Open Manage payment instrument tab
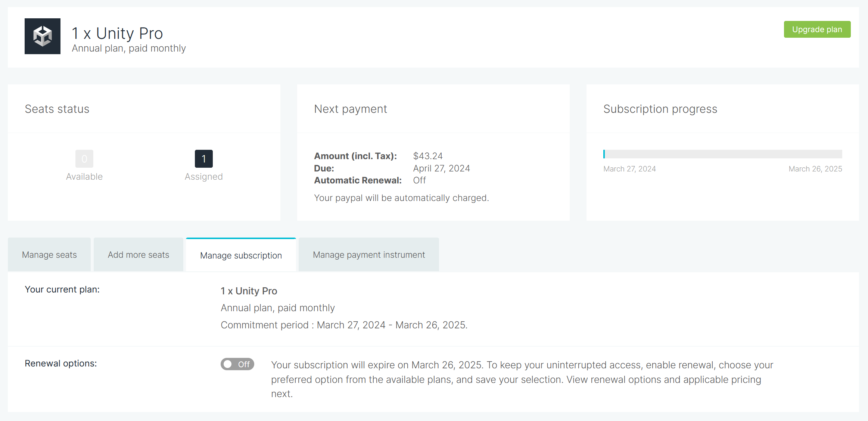Image resolution: width=868 pixels, height=421 pixels. click(369, 255)
